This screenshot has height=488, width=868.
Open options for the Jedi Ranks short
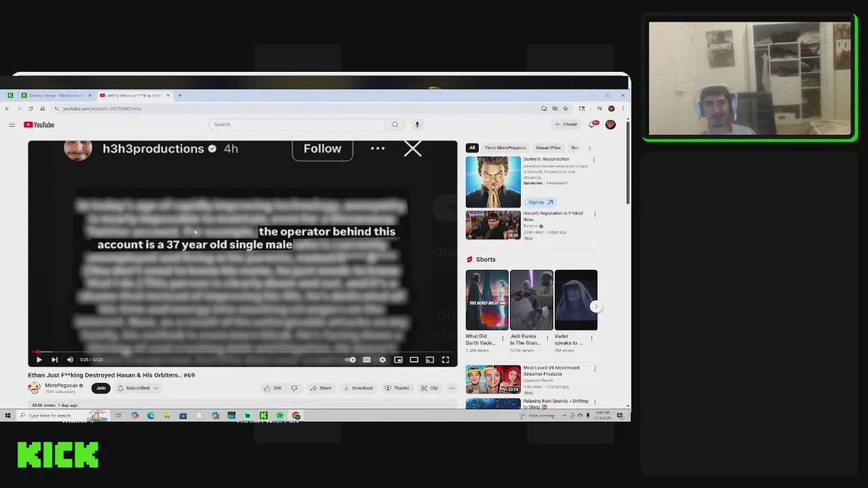tap(547, 338)
